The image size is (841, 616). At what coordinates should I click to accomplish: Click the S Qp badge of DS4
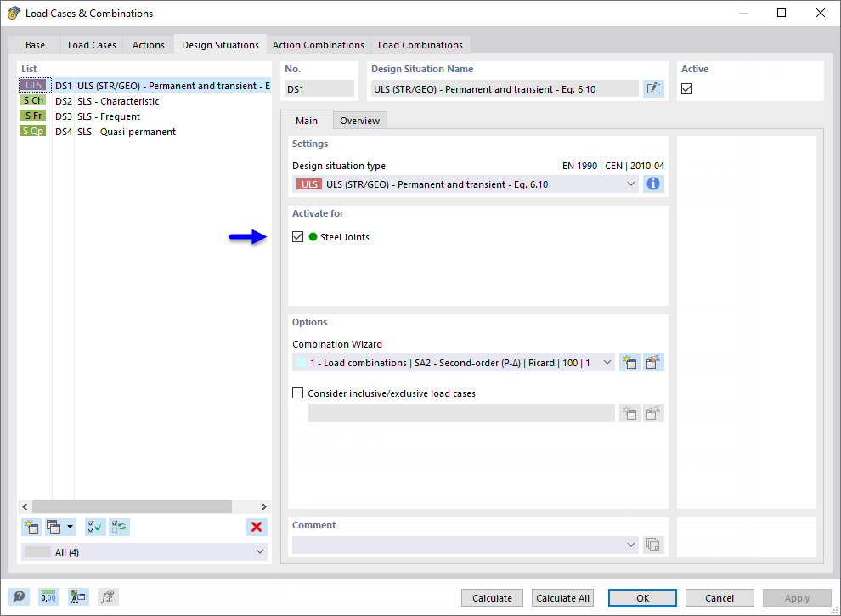(33, 131)
